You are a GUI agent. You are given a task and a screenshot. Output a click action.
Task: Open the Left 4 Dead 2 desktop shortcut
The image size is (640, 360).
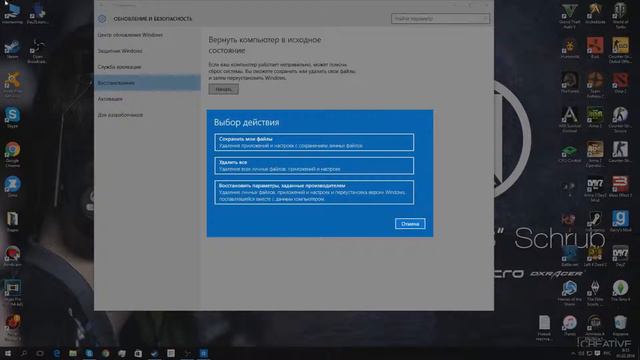595,256
